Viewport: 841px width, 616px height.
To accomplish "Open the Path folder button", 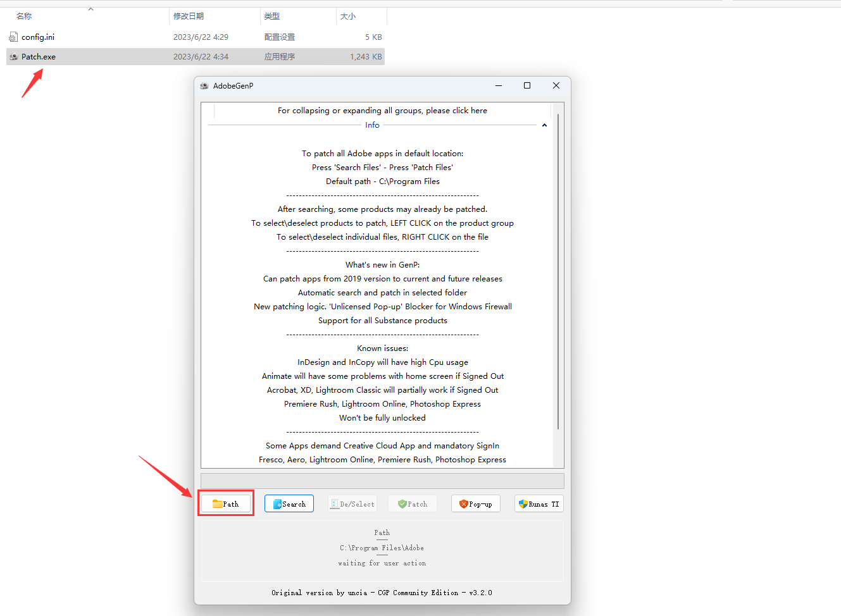I will [x=226, y=504].
